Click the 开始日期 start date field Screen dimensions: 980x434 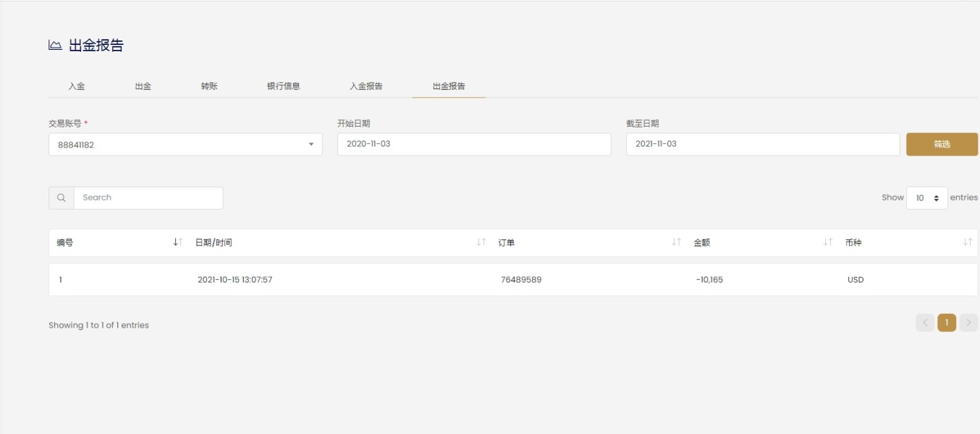(x=474, y=144)
